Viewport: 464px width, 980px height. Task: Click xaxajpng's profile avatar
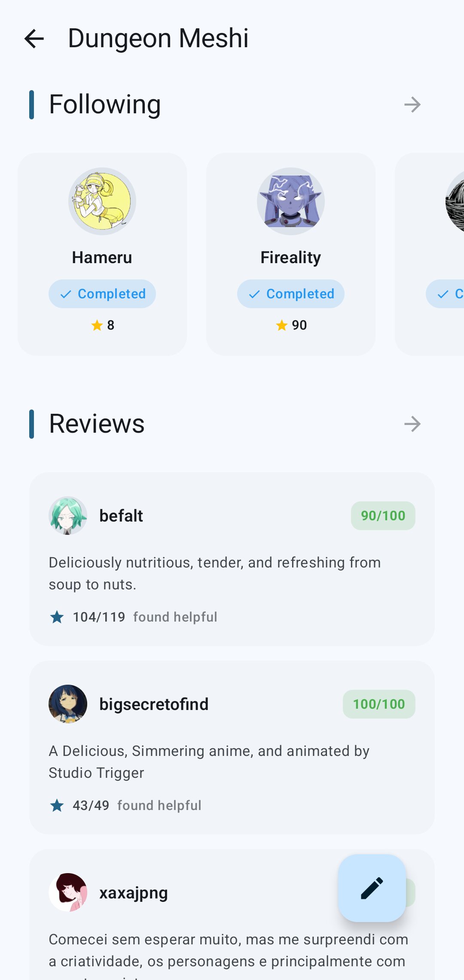[x=68, y=892]
